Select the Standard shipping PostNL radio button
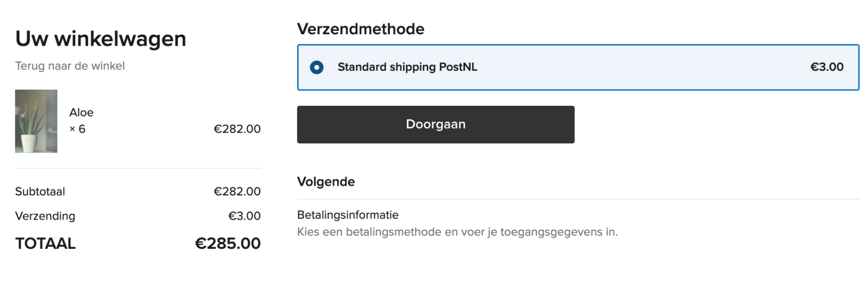Image resolution: width=868 pixels, height=290 pixels. [x=317, y=67]
